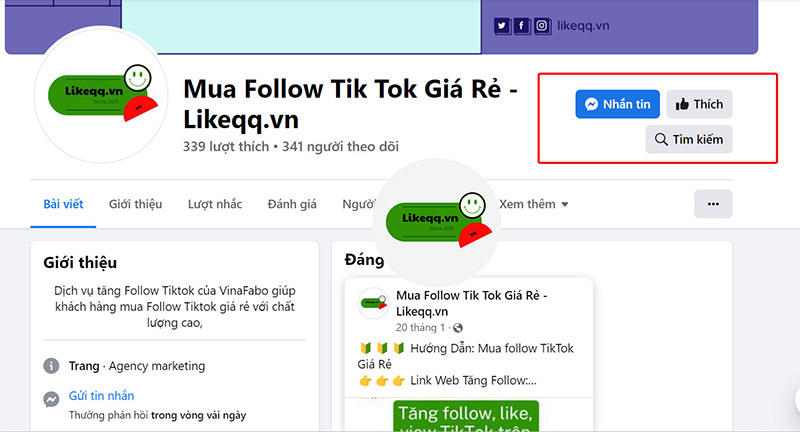800x432 pixels.
Task: Click the Nhắn tin message button
Action: coord(617,104)
